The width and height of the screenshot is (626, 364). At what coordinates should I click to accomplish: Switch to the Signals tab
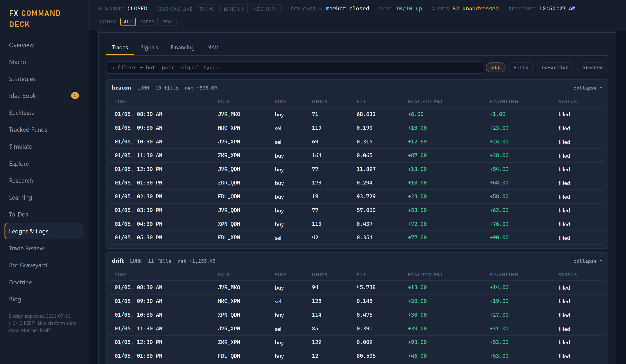pos(149,47)
